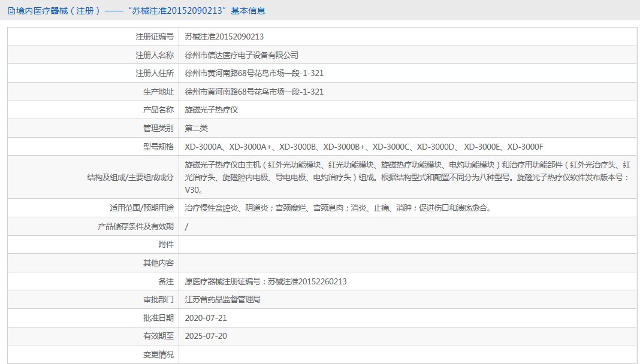Screen dimensions: 640x364
Task: Select the registration number value 苏械注准20152090213
Action: (x=224, y=37)
